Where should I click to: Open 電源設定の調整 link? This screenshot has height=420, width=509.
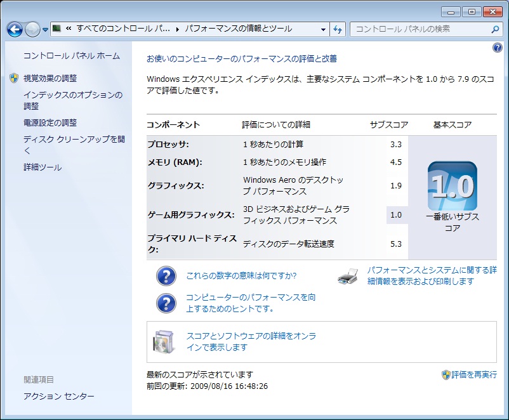click(50, 122)
